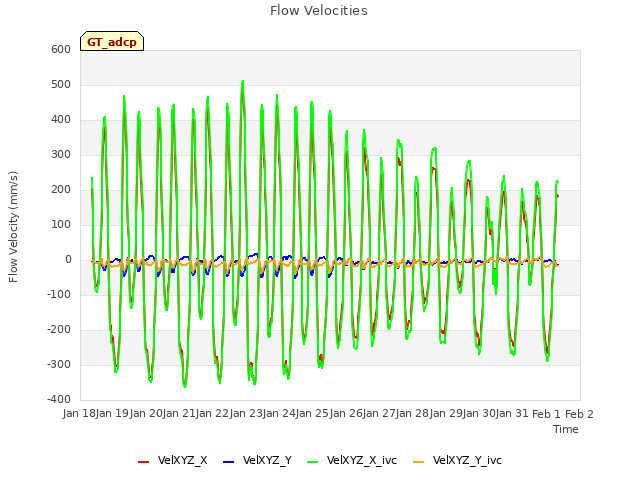Image resolution: width=640 pixels, height=480 pixels.
Task: Click the Jan 27 x-axis date label
Action: [379, 414]
